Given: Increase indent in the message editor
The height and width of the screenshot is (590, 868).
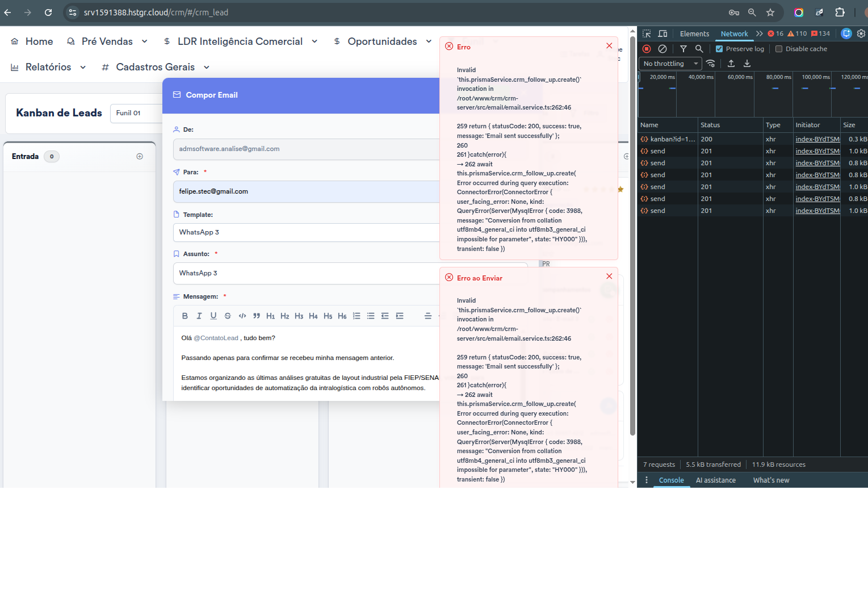Looking at the screenshot, I should 400,316.
